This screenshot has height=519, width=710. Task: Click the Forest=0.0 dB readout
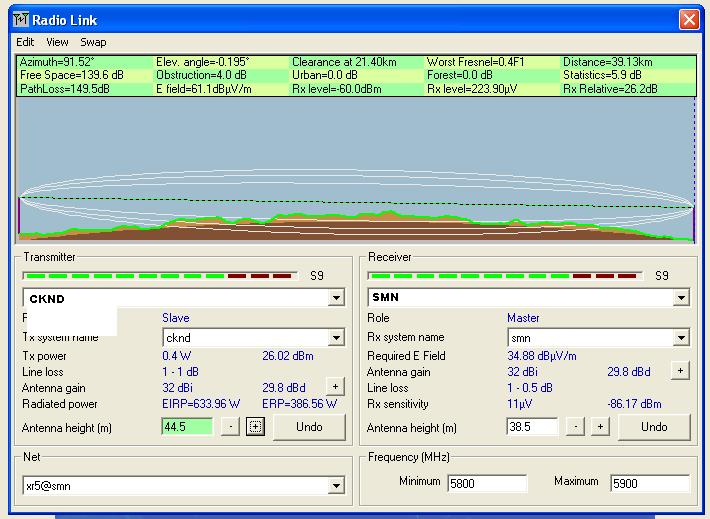click(461, 75)
